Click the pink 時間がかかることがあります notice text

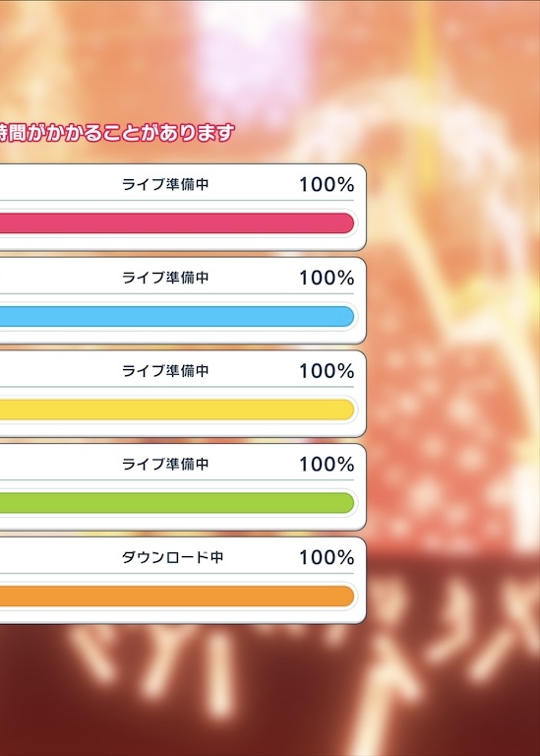tap(117, 133)
